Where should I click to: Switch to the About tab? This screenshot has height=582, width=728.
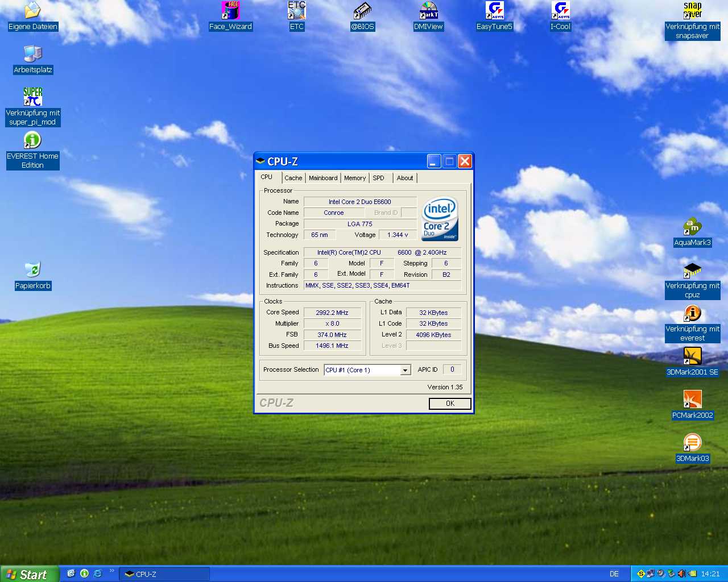coord(405,178)
